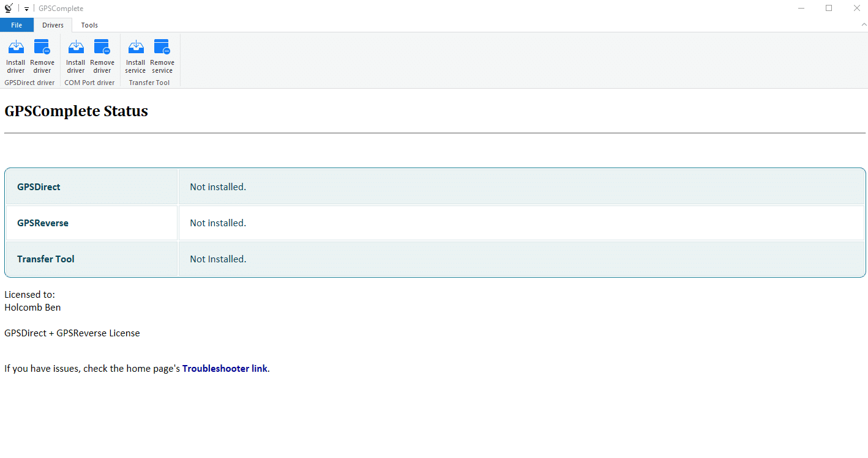Select the GPSReverse row label

click(43, 223)
